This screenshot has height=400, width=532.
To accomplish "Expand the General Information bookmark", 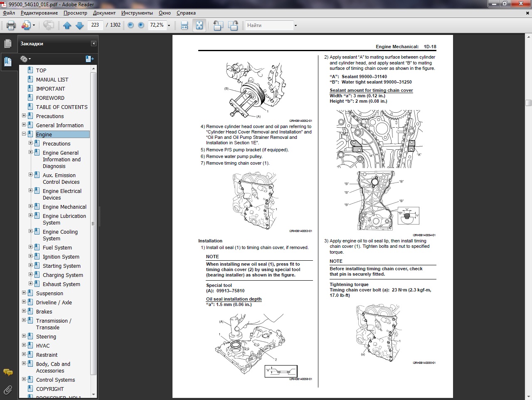I will (24, 125).
